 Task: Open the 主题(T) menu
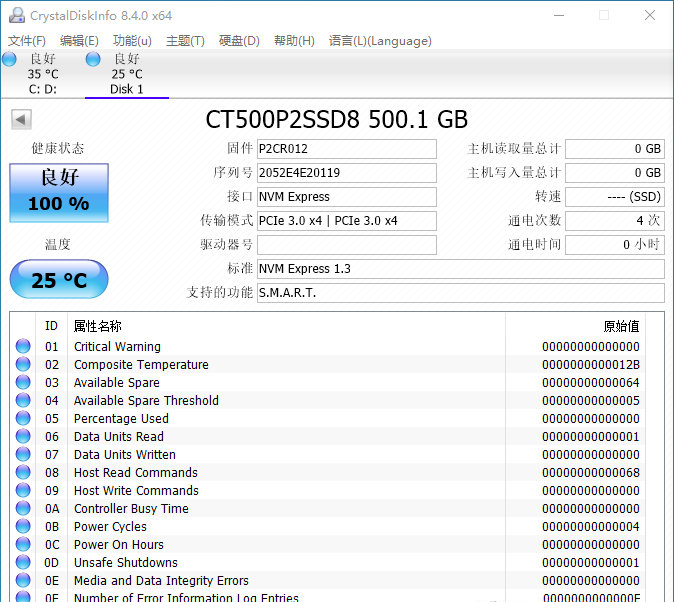click(185, 41)
